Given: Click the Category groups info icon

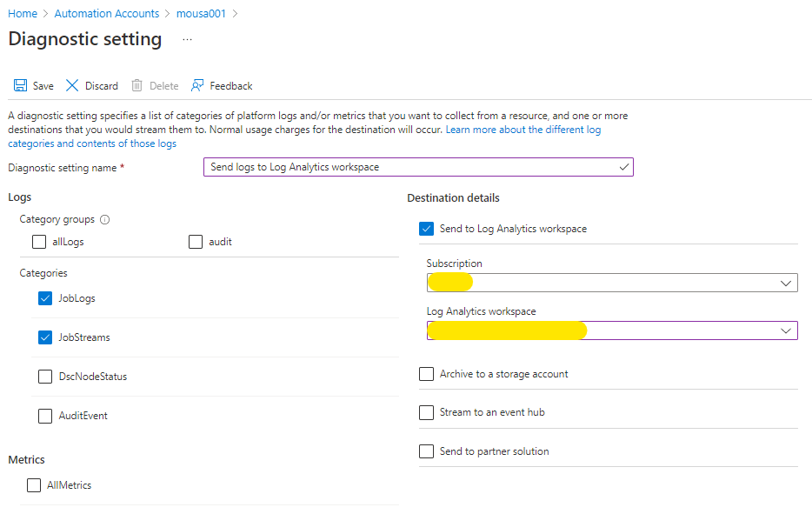Looking at the screenshot, I should (105, 220).
